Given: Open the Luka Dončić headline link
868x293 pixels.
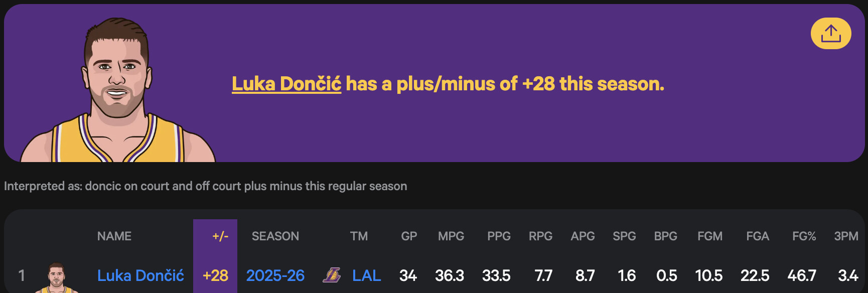Looking at the screenshot, I should (x=286, y=84).
